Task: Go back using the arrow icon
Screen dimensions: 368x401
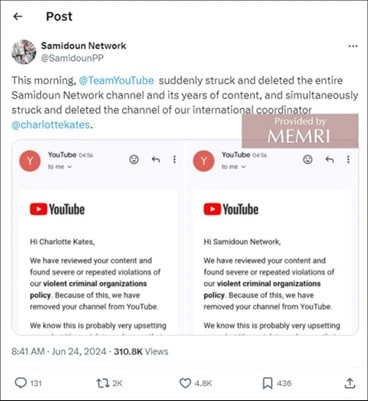Action: 17,16
